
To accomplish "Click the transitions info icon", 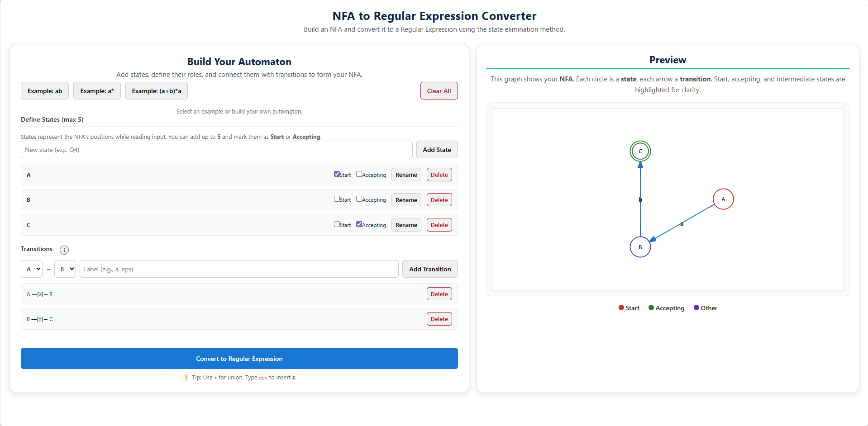I will pos(64,250).
